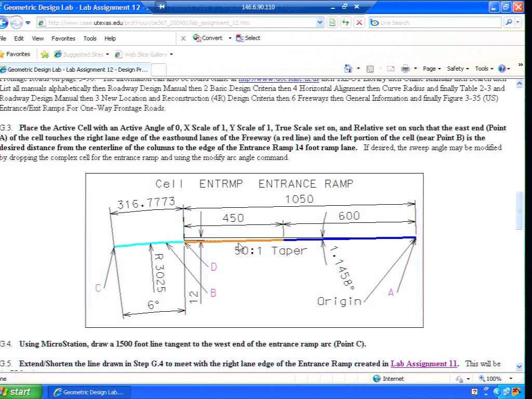Select the Geometric Design Lab browser tab
Viewport: 532px width, 399px height.
[x=75, y=70]
